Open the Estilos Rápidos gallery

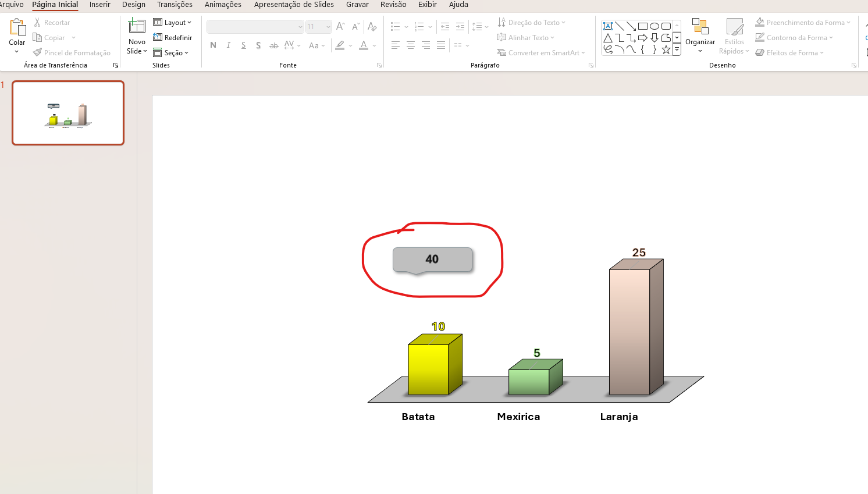pos(734,36)
